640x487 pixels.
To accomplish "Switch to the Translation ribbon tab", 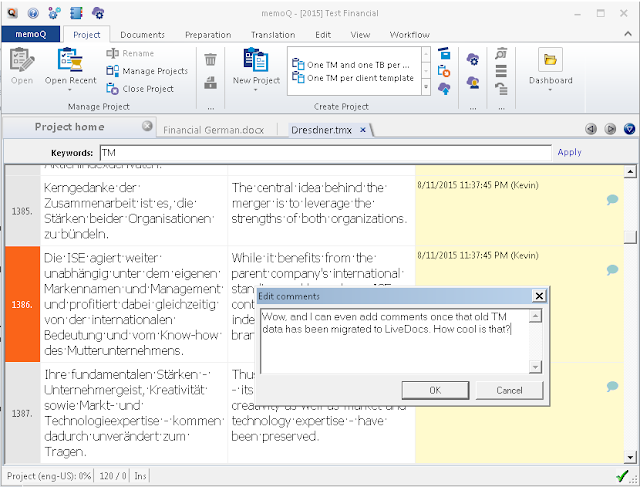I will click(x=273, y=35).
